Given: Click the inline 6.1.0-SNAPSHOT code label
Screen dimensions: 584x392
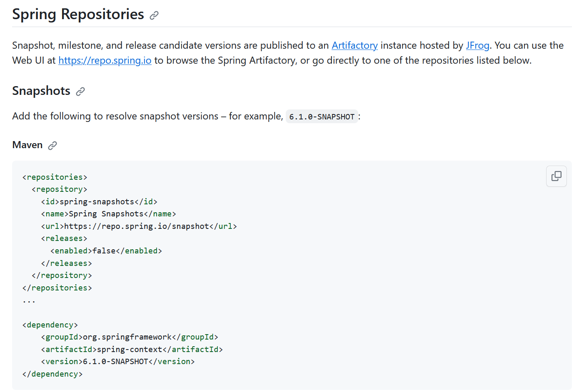Looking at the screenshot, I should (322, 117).
